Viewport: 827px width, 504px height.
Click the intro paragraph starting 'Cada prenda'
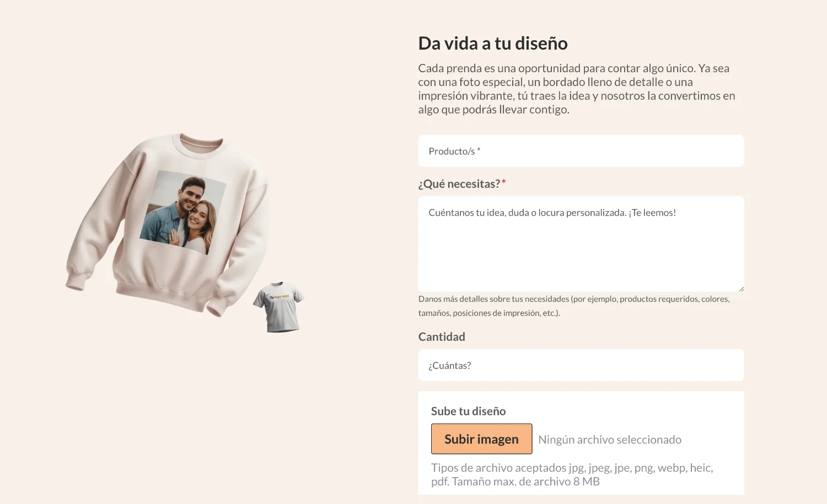(577, 89)
